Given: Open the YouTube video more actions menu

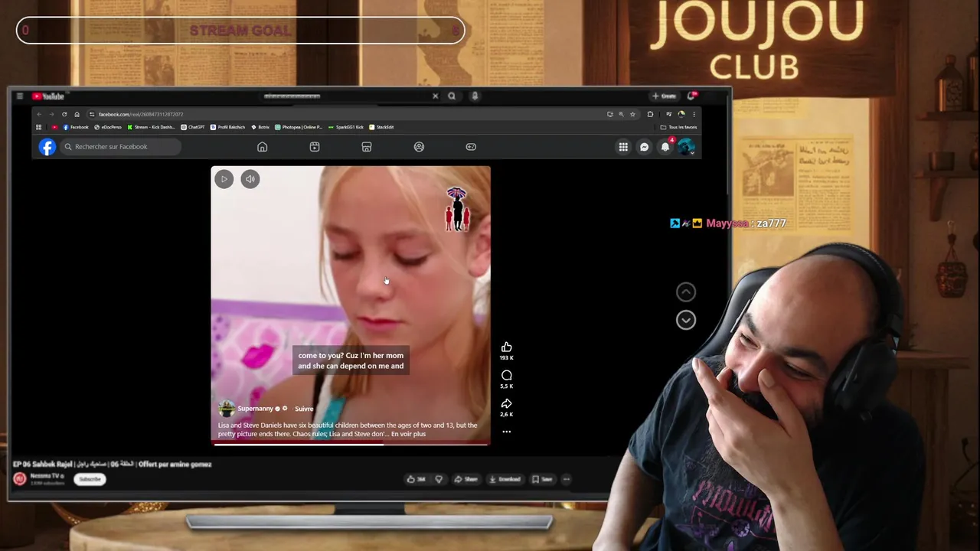Looking at the screenshot, I should [x=567, y=479].
